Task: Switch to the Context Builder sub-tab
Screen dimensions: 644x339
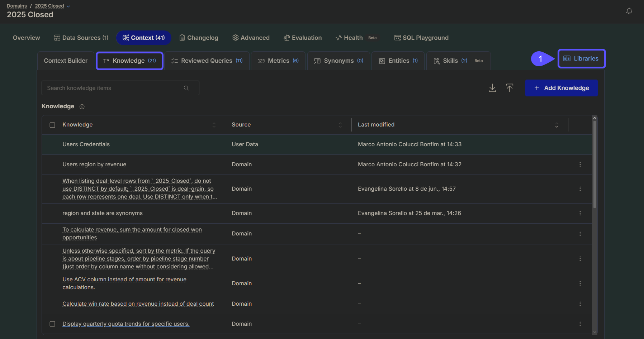Action: pos(66,61)
